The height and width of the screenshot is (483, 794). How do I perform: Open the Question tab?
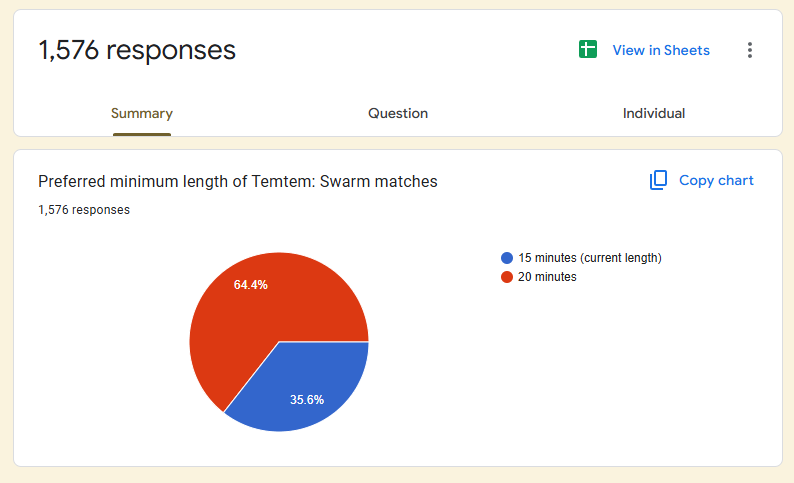[x=398, y=114]
